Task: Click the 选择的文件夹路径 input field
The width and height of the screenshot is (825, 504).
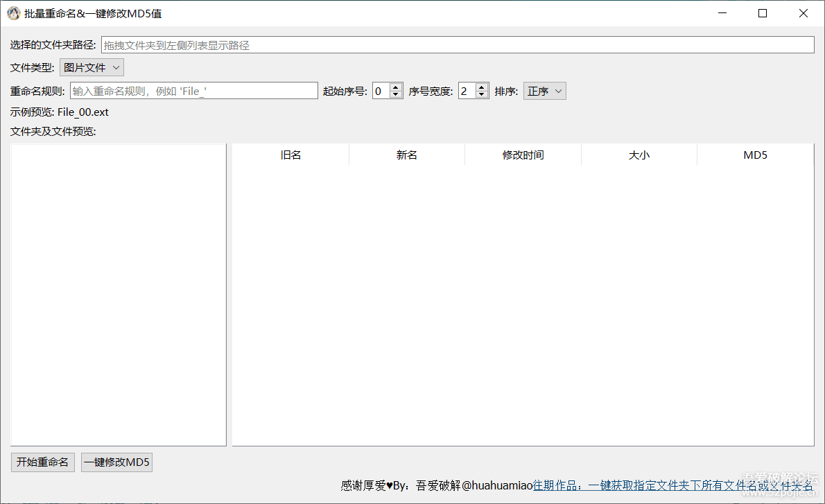Action: (x=457, y=45)
